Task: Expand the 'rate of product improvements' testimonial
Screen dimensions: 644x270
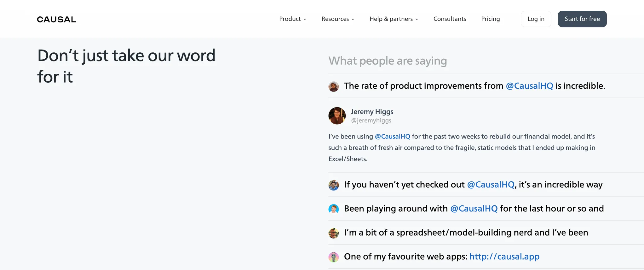Action: point(486,86)
